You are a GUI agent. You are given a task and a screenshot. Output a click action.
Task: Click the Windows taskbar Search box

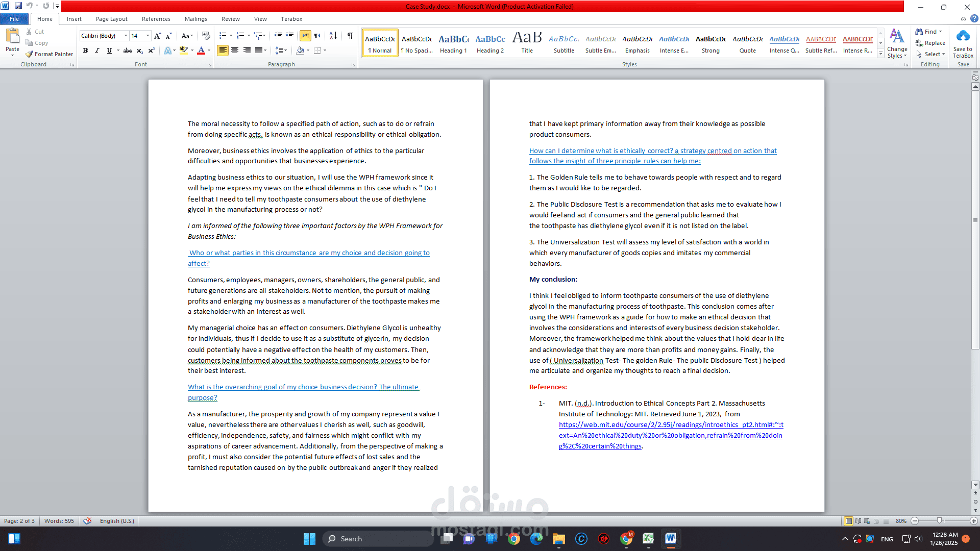(378, 539)
